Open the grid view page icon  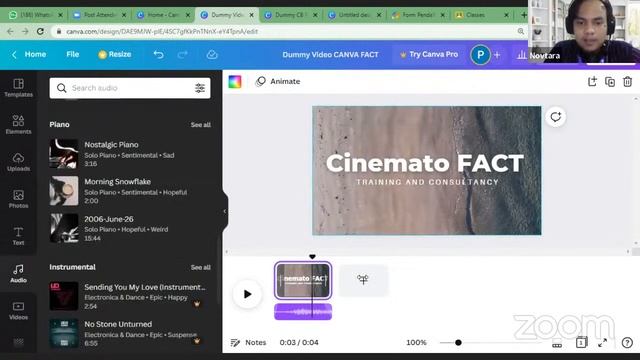click(x=581, y=342)
